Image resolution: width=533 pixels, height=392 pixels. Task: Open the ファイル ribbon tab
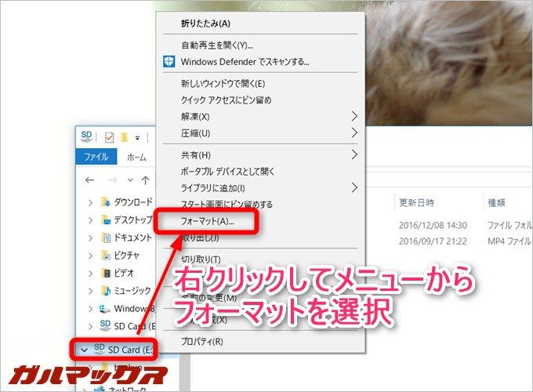point(96,157)
